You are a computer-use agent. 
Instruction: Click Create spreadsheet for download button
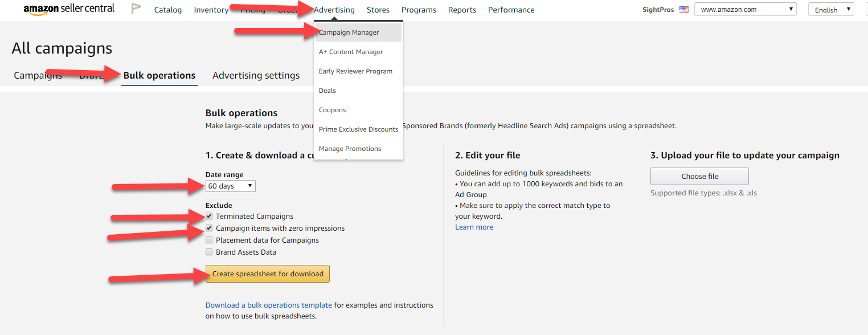(x=268, y=274)
